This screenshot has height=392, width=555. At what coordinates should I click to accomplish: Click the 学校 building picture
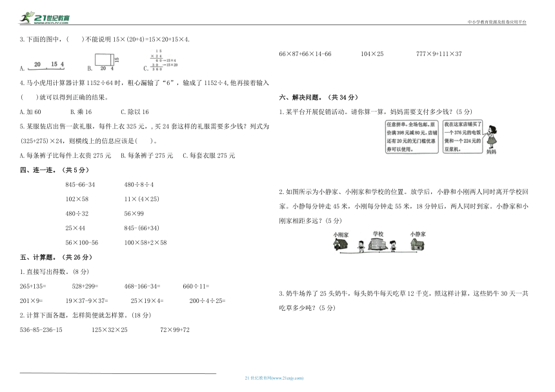pyautogui.click(x=378, y=244)
